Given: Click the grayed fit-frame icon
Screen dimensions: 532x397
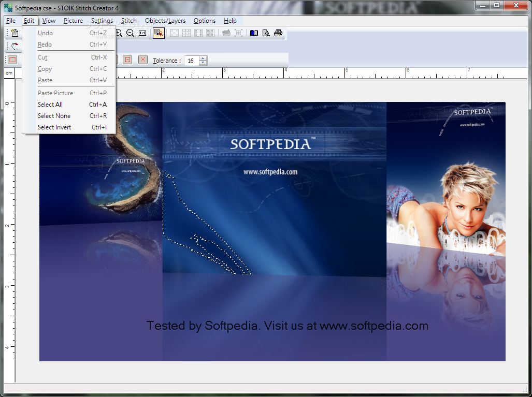Looking at the screenshot, I should click(x=238, y=33).
